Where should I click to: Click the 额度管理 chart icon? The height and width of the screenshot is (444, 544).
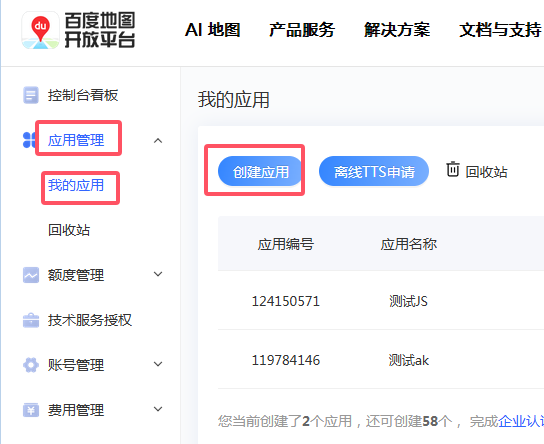click(x=31, y=275)
